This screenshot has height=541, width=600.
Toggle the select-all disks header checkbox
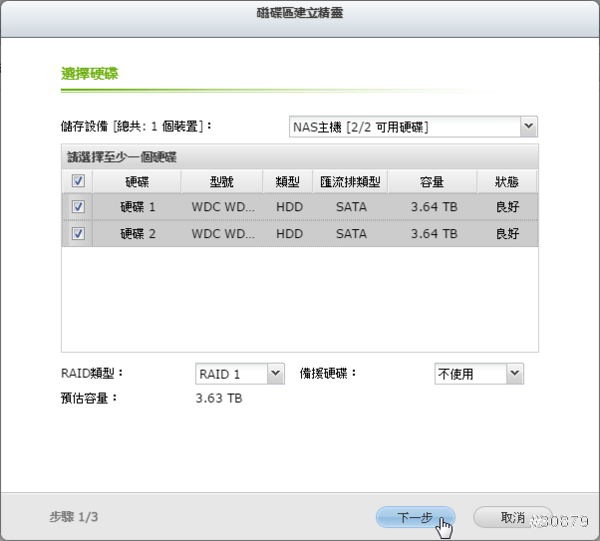[78, 182]
